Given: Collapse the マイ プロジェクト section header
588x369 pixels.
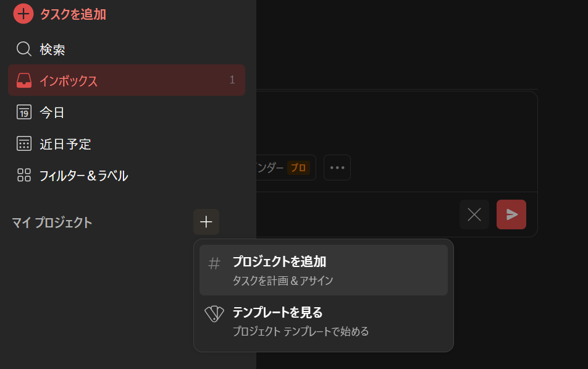Looking at the screenshot, I should tap(52, 223).
